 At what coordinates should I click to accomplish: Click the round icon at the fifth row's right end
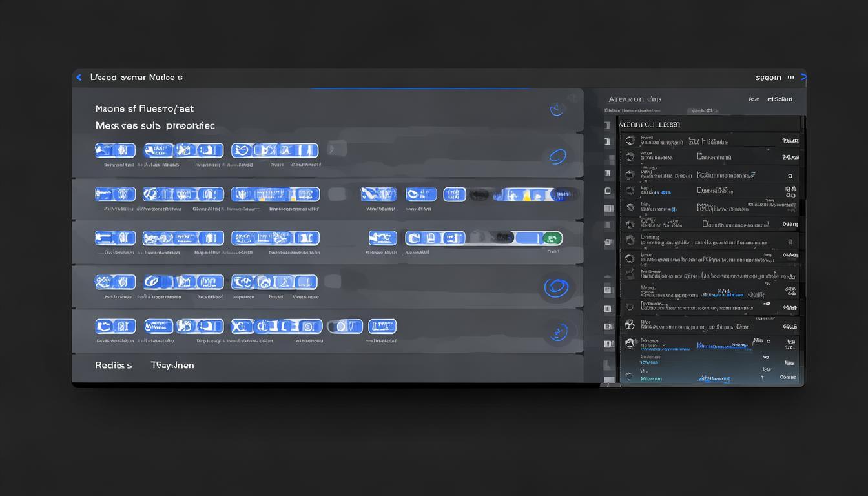[557, 333]
